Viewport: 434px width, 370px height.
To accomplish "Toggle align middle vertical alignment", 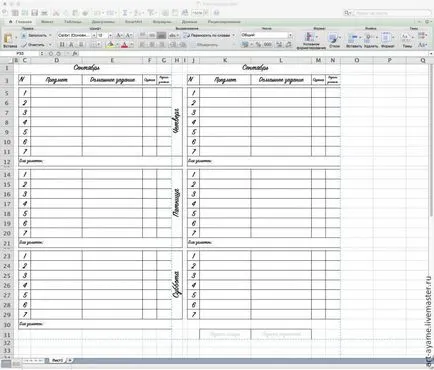I will [x=152, y=35].
